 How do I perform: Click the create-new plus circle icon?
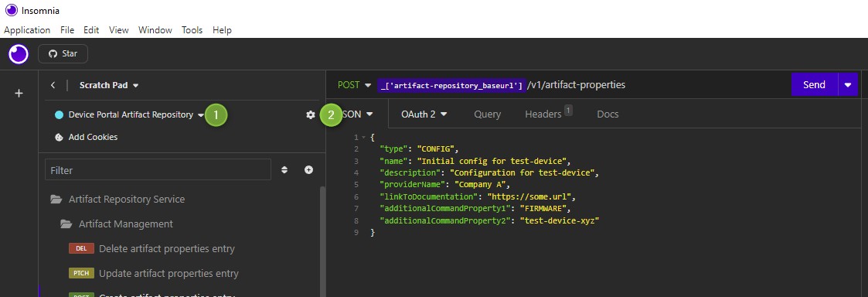[x=309, y=170]
